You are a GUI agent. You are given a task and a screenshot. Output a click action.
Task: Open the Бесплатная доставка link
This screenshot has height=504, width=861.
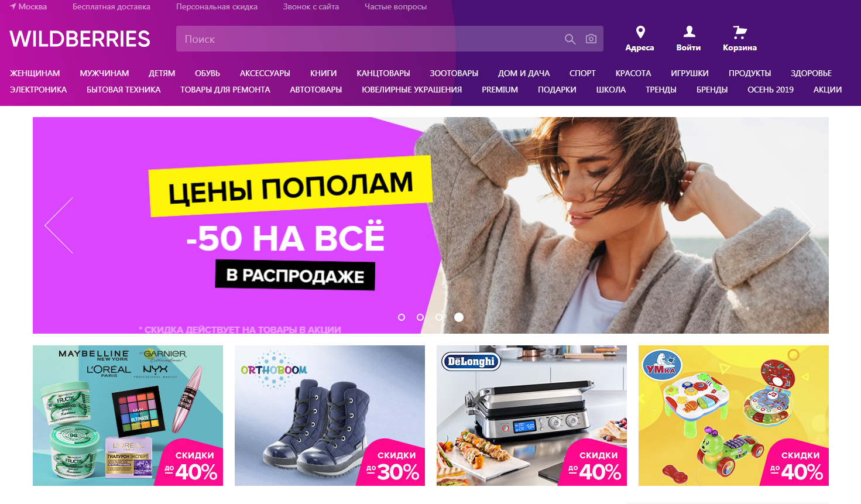(x=111, y=7)
